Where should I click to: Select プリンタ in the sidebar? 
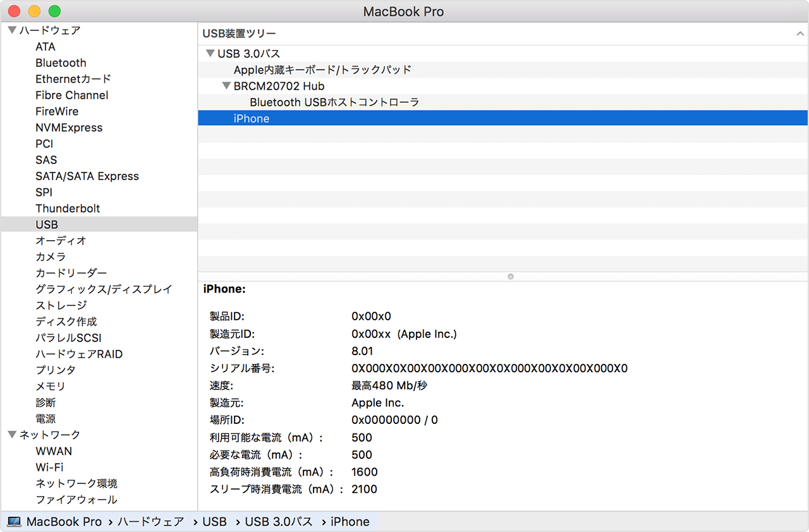coord(56,370)
